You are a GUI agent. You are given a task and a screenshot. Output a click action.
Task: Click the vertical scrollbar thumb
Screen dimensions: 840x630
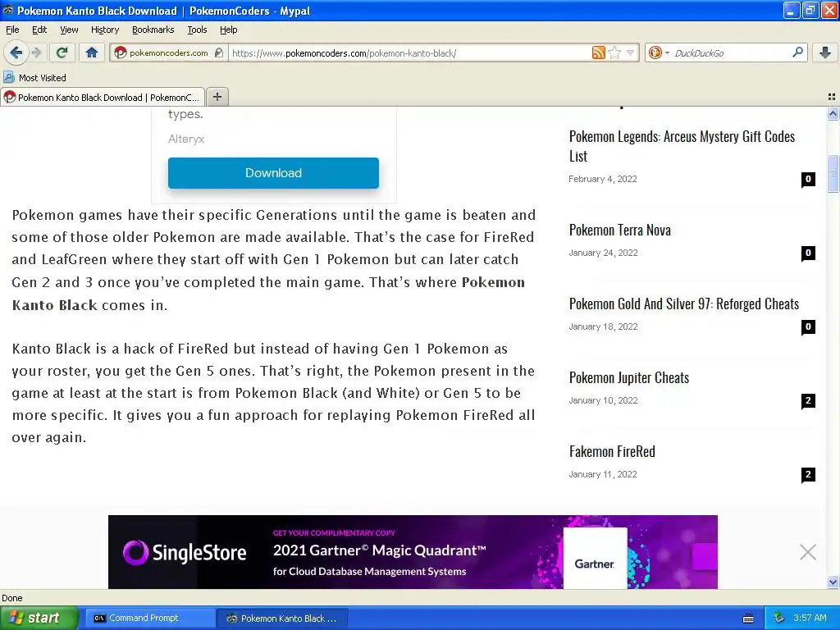pyautogui.click(x=833, y=173)
